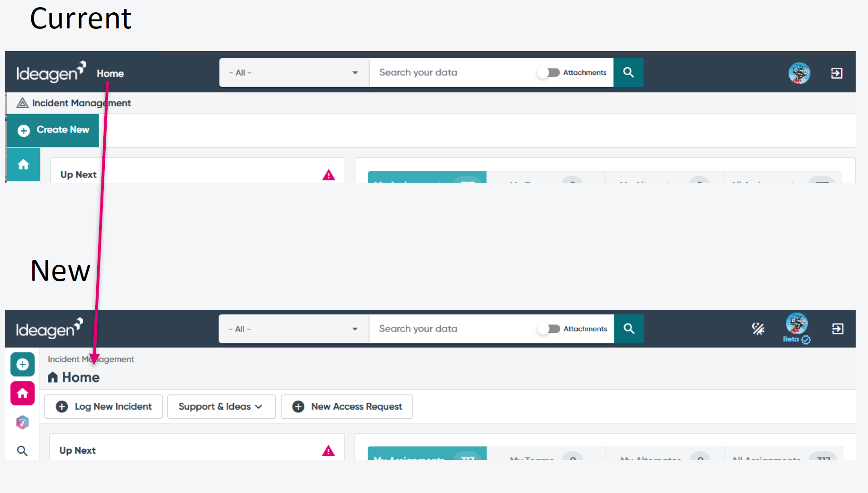Image resolution: width=868 pixels, height=493 pixels.
Task: Click the Create New button
Action: [x=53, y=130]
